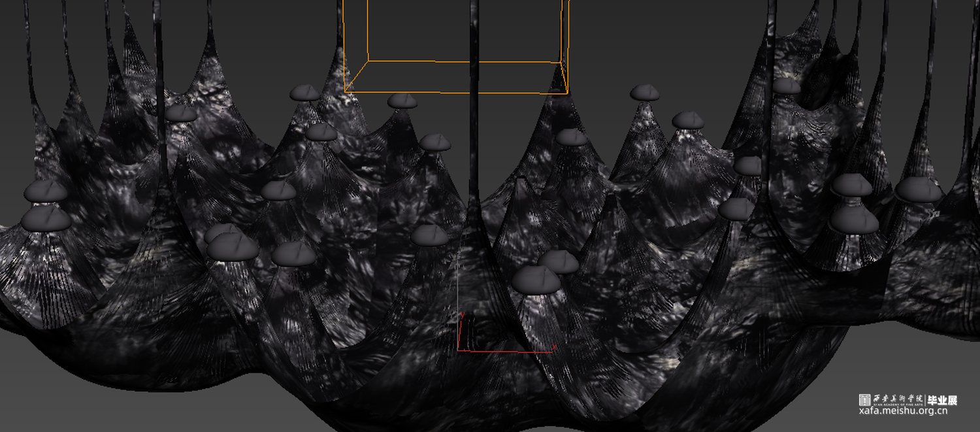
Task: Click the orange bounding box front-right bottom corner
Action: pyautogui.click(x=568, y=93)
